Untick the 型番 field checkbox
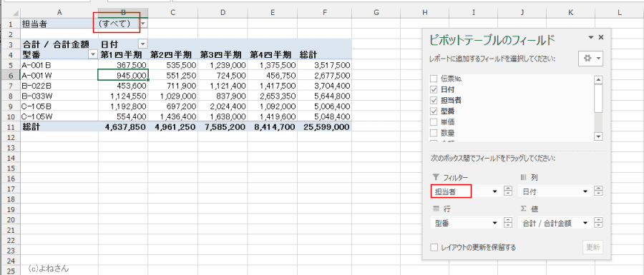Image resolution: width=644 pixels, height=275 pixels. (434, 111)
